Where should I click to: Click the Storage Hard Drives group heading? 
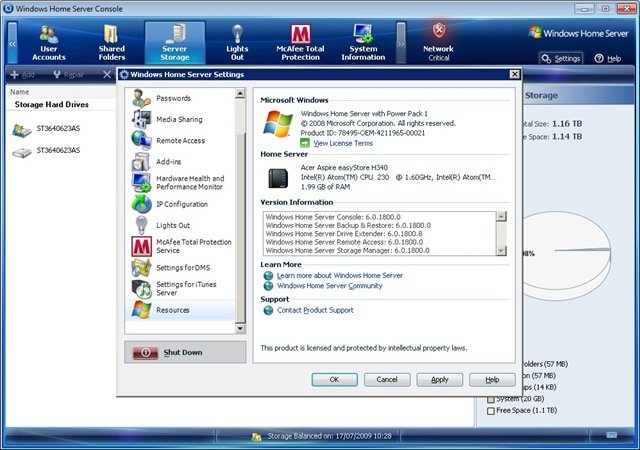click(51, 105)
